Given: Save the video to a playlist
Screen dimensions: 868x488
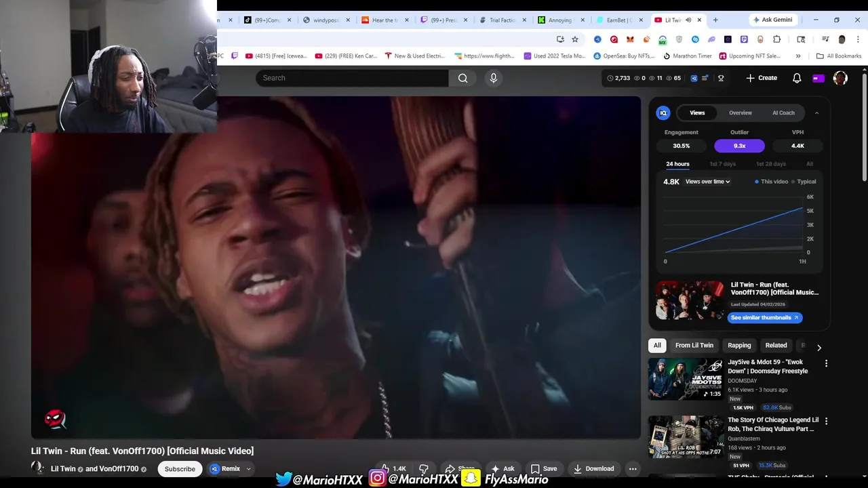Looking at the screenshot, I should [x=544, y=469].
